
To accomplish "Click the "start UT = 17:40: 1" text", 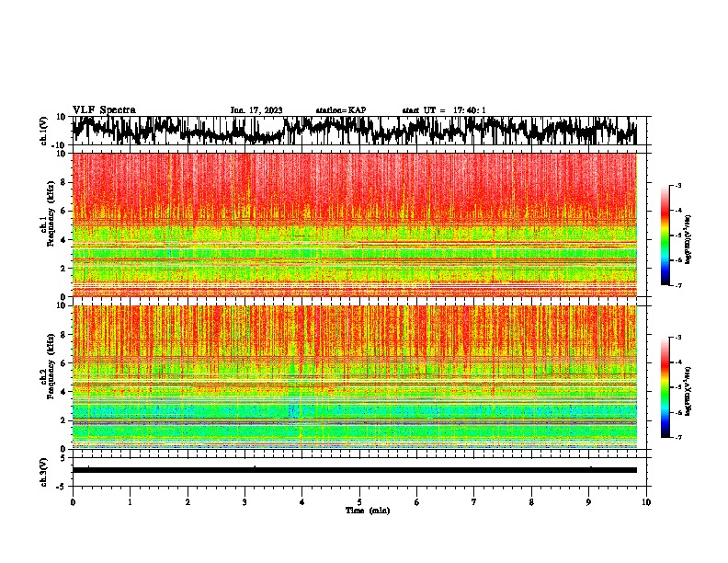I will pos(444,110).
